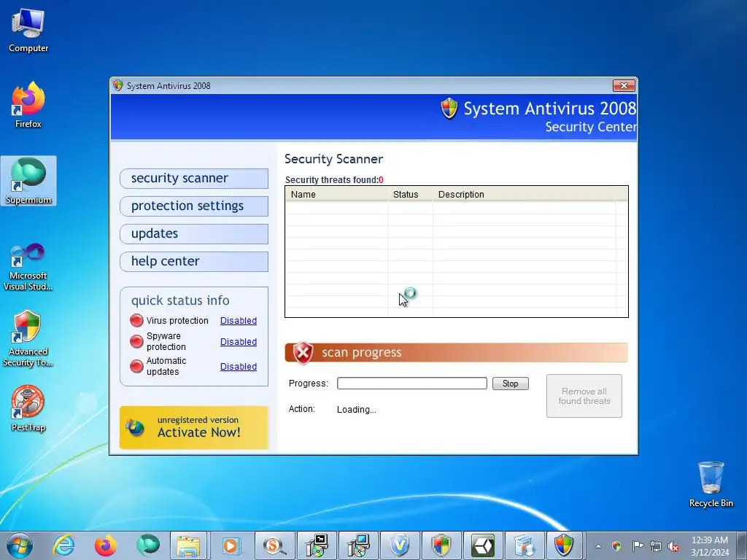Viewport: 747px width, 560px height.
Task: Click the black cube taskbar icon
Action: coord(483,545)
